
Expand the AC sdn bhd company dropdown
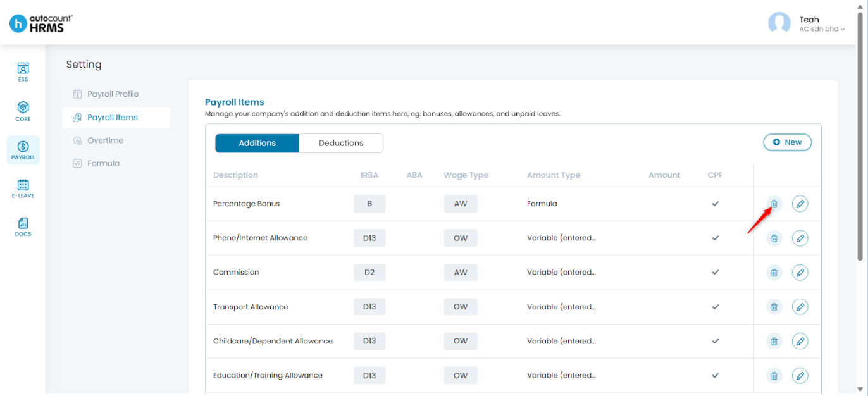[822, 29]
